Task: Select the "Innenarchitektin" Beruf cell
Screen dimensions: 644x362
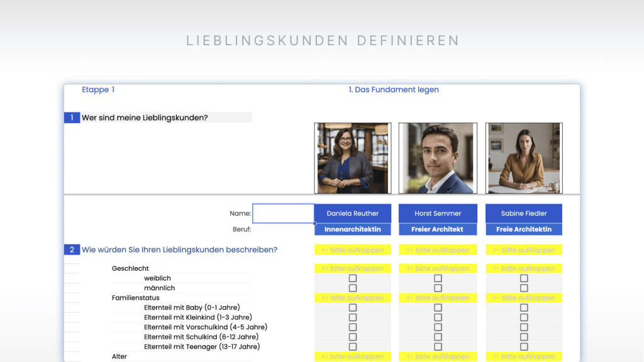Action: (353, 229)
